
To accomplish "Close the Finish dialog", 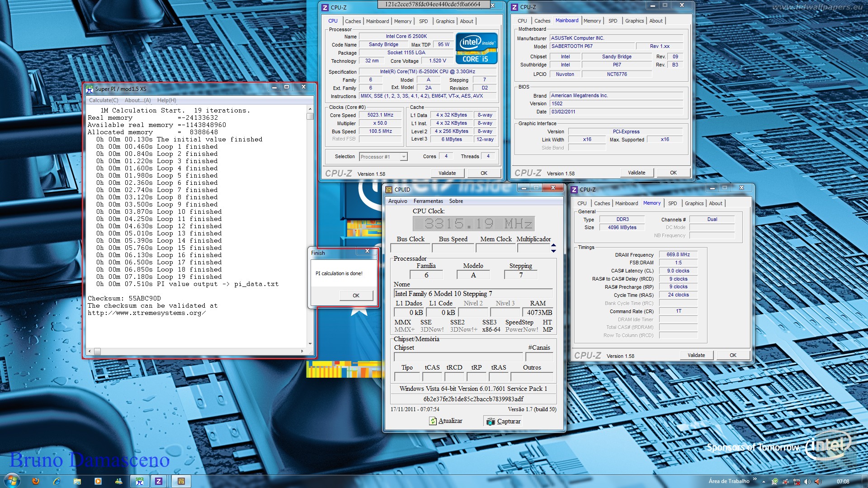I will point(367,251).
